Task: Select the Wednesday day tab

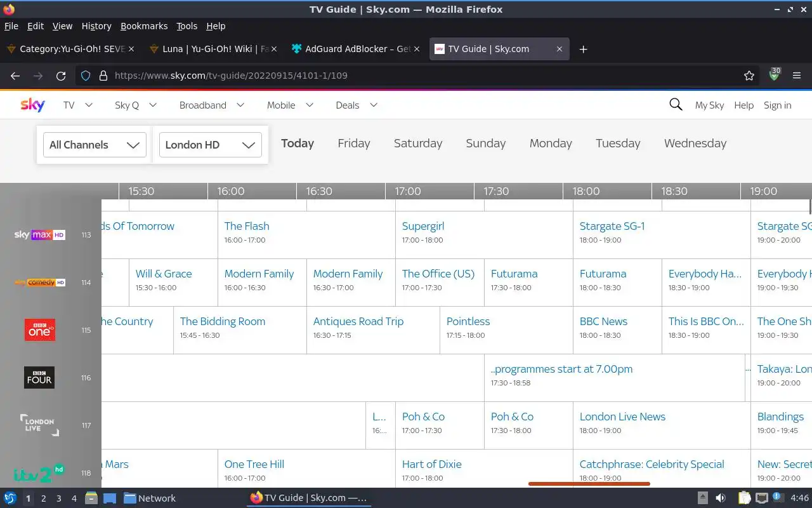Action: 695,144
